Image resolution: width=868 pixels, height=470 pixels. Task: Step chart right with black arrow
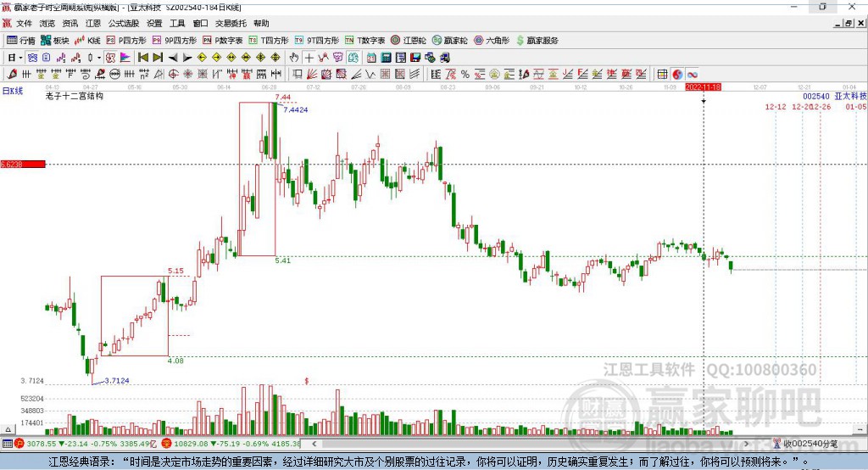[x=187, y=58]
